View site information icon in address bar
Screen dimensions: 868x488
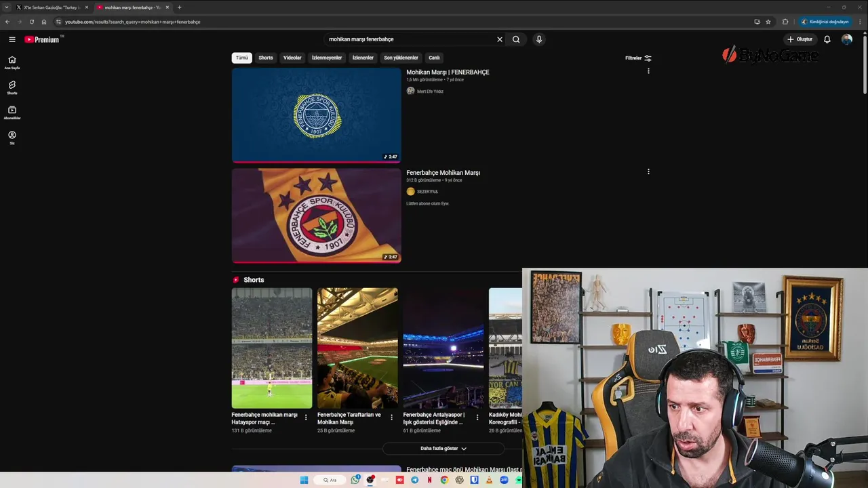pos(58,22)
